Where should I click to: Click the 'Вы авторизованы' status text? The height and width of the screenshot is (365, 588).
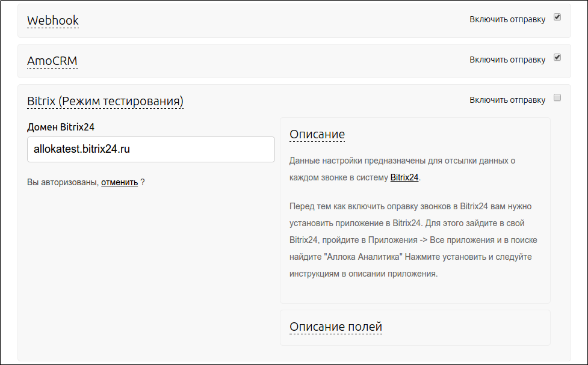point(63,182)
